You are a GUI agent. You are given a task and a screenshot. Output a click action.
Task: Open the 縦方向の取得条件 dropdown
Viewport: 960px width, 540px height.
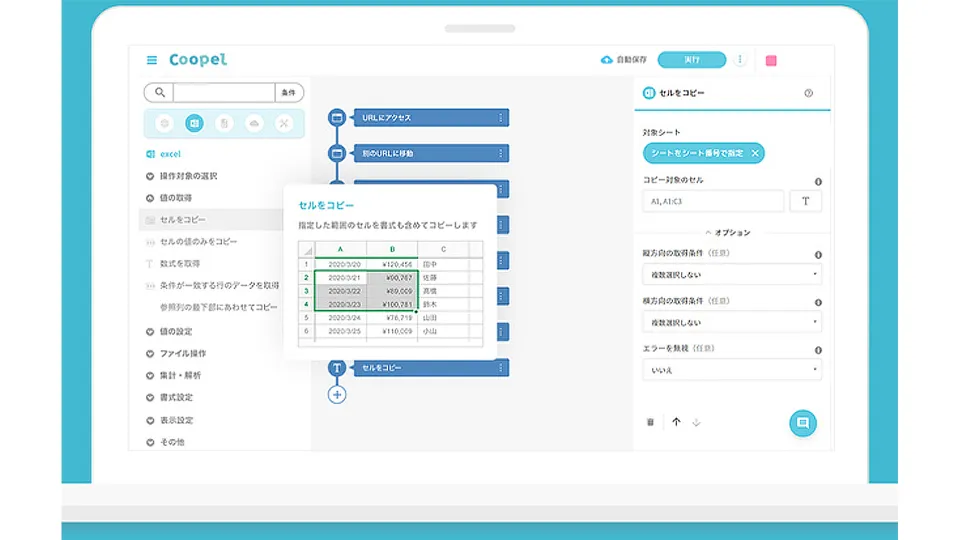point(732,274)
